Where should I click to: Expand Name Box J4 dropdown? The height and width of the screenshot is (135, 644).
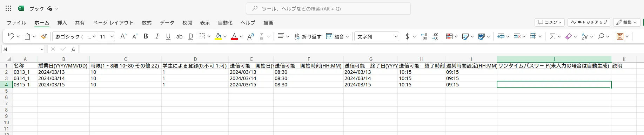coord(42,49)
